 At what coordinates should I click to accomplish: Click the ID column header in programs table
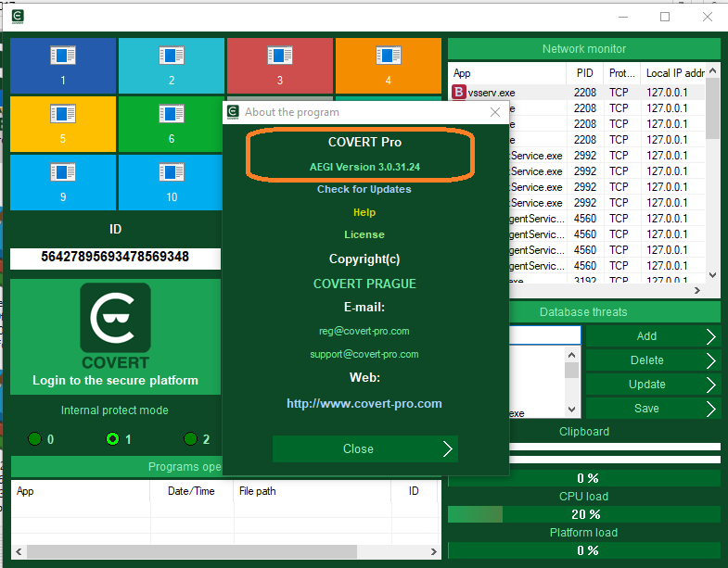414,491
